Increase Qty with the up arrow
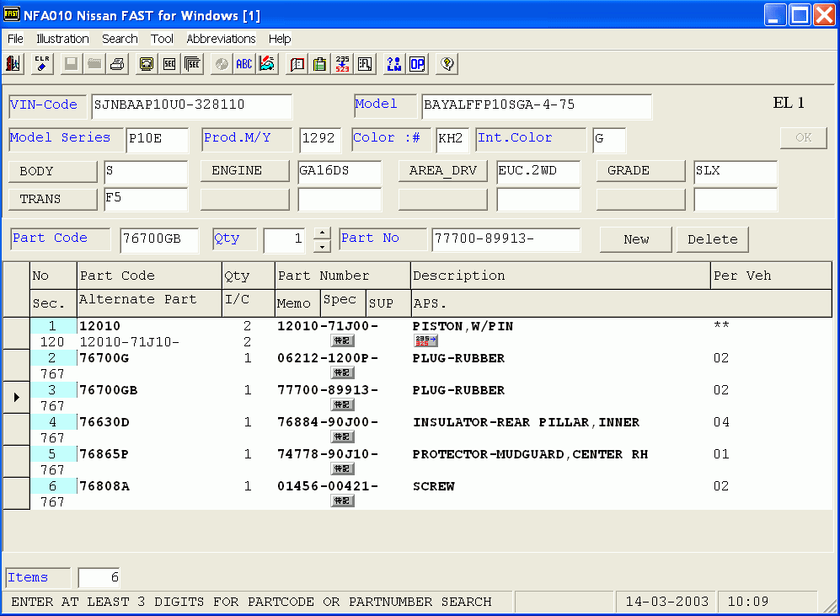Screen dimensions: 840x616 322,233
